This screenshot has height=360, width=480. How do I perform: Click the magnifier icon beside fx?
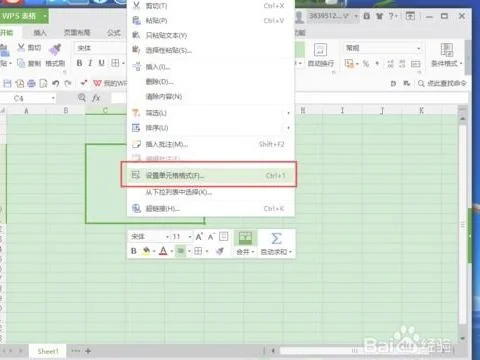click(82, 98)
